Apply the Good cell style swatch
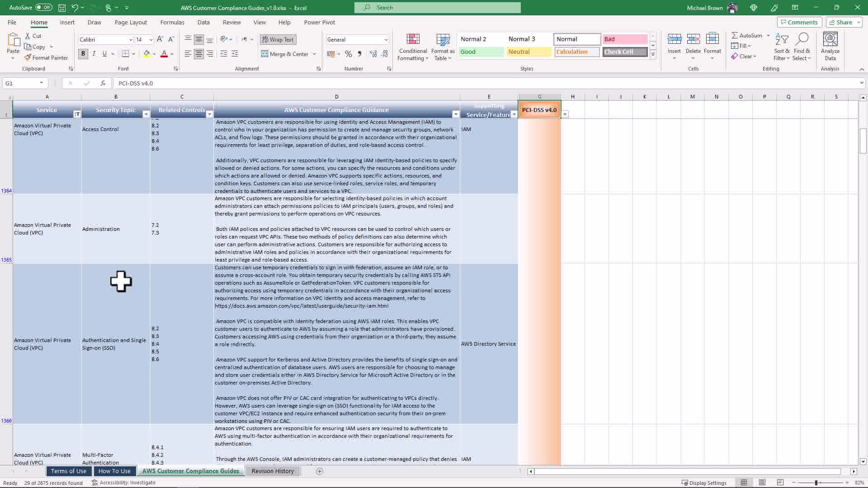 click(x=481, y=52)
